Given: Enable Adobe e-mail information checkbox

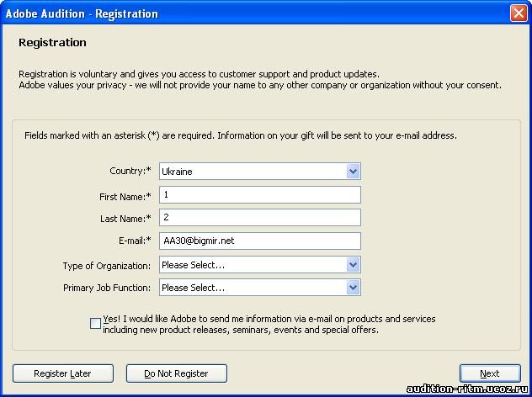Looking at the screenshot, I should 95,324.
